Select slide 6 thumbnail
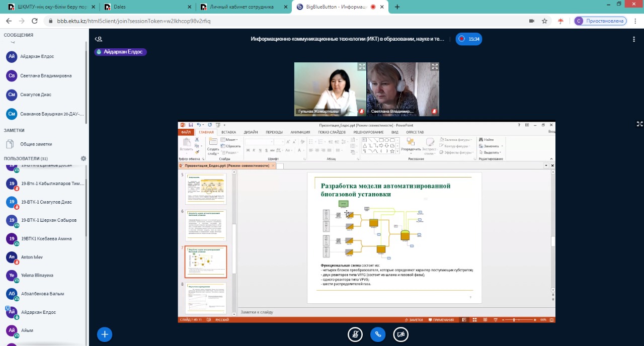The image size is (644, 346). pos(206,225)
